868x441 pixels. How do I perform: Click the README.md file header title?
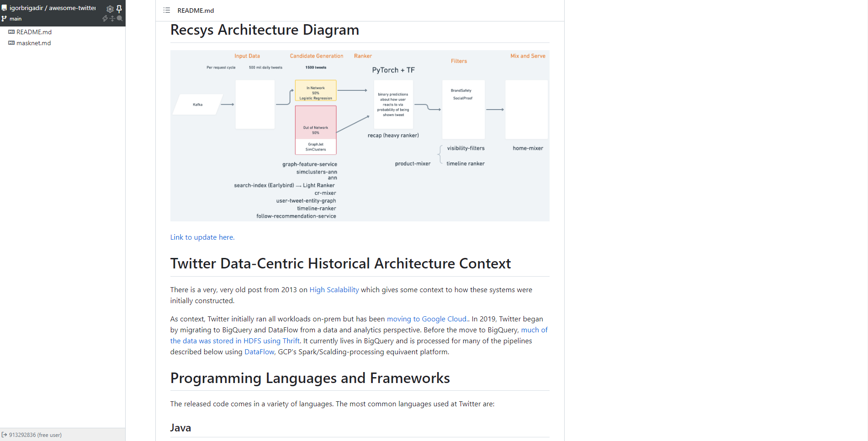(x=196, y=10)
